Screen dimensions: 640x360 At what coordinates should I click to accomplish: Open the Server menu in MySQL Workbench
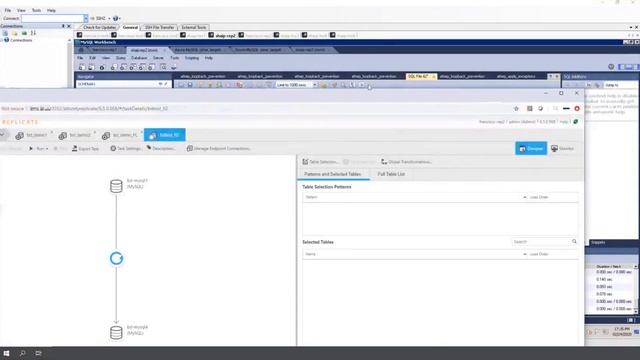(158, 58)
